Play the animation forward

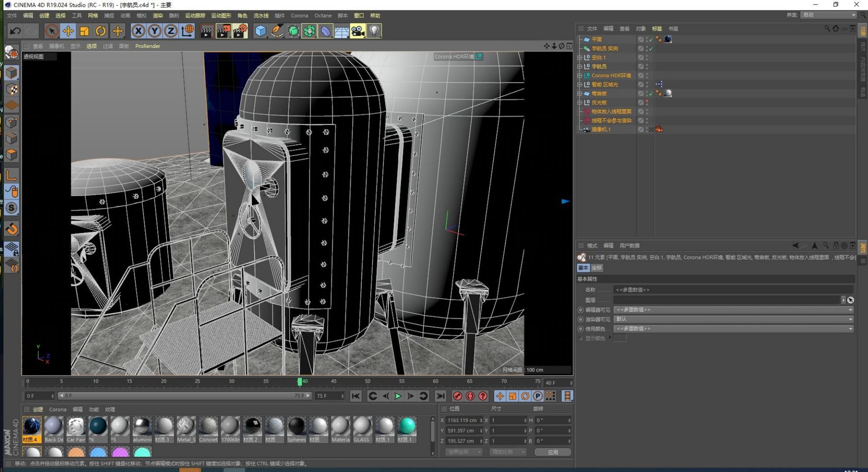tap(398, 396)
